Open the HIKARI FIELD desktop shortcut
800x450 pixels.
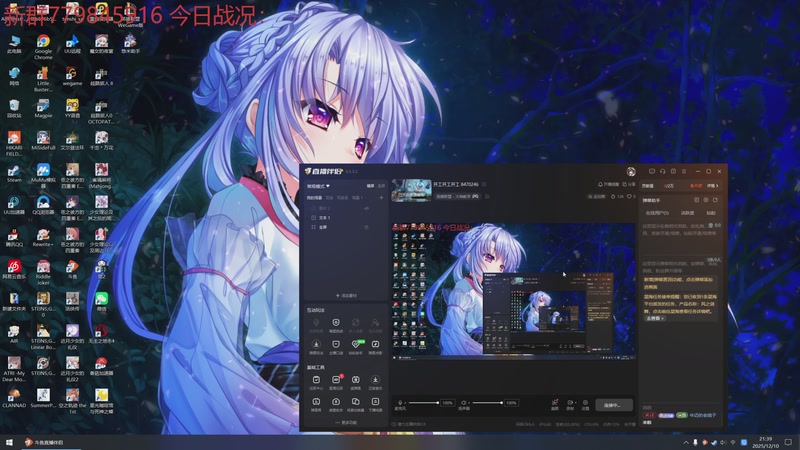click(x=14, y=144)
